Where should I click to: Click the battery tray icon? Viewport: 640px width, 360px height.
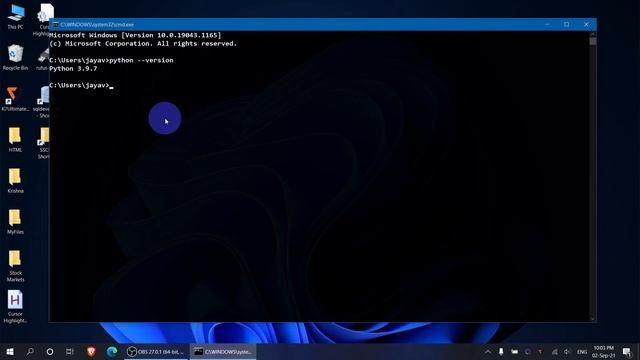point(514,351)
